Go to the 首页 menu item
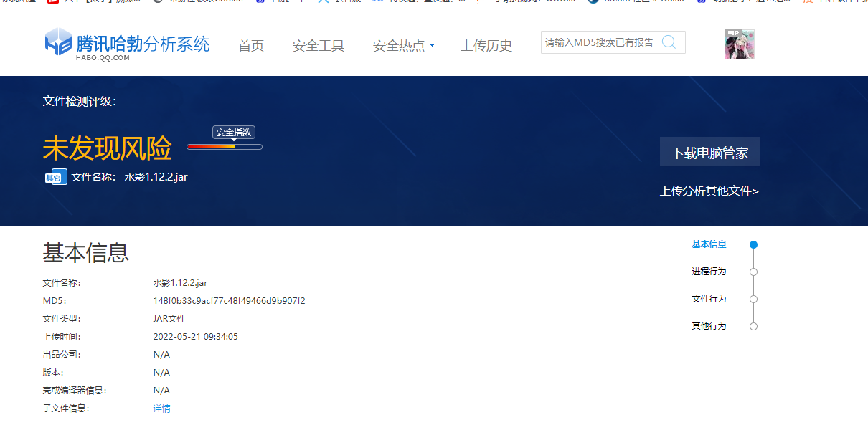 [251, 46]
